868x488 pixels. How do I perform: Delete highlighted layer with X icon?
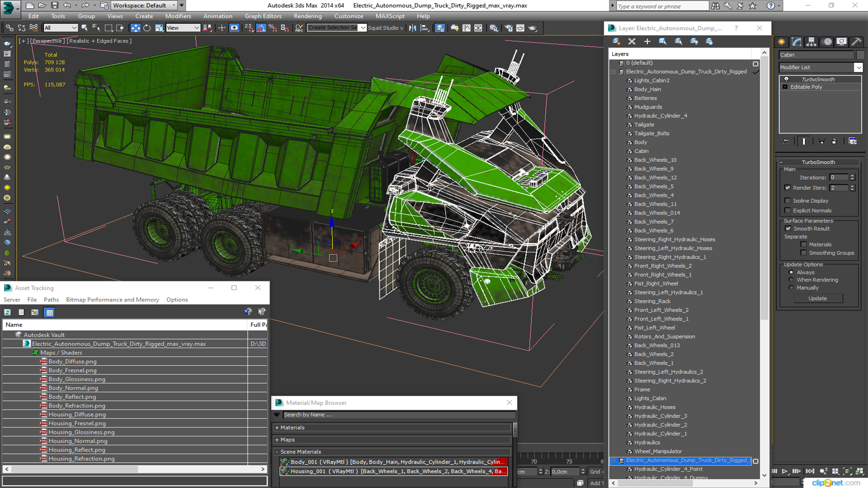click(632, 41)
